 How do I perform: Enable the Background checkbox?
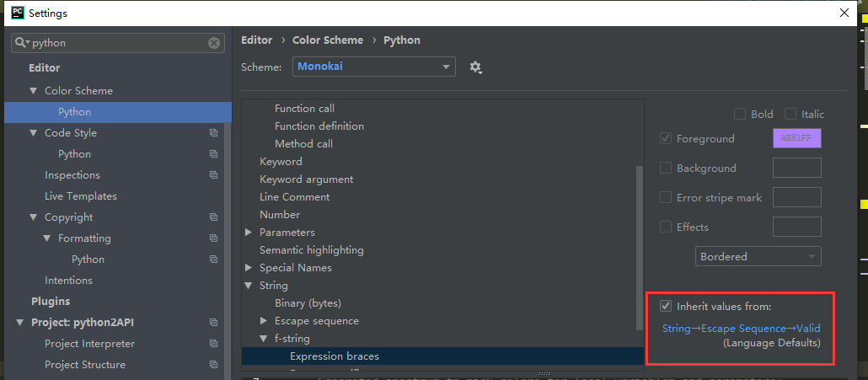(666, 168)
